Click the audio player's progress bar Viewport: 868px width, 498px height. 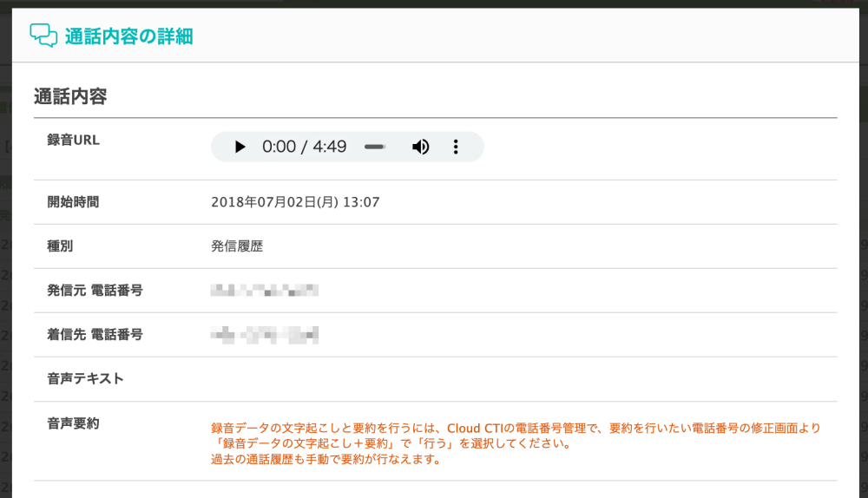point(375,147)
